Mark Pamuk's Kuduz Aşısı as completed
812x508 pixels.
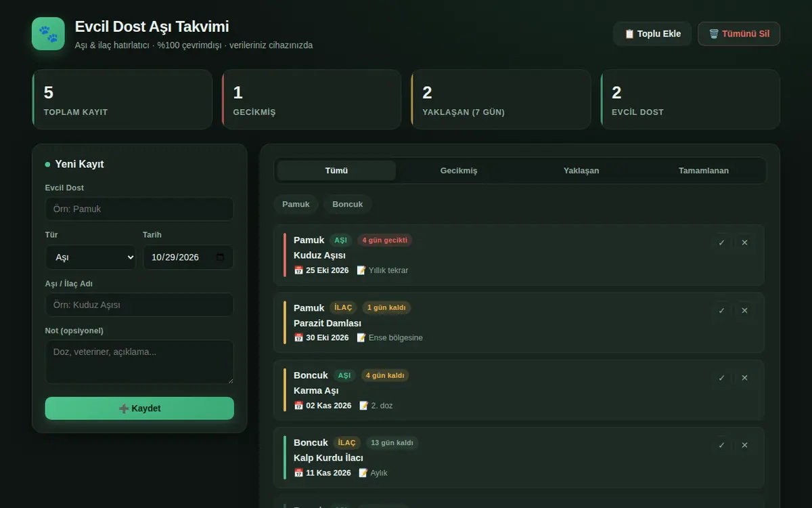click(x=721, y=242)
